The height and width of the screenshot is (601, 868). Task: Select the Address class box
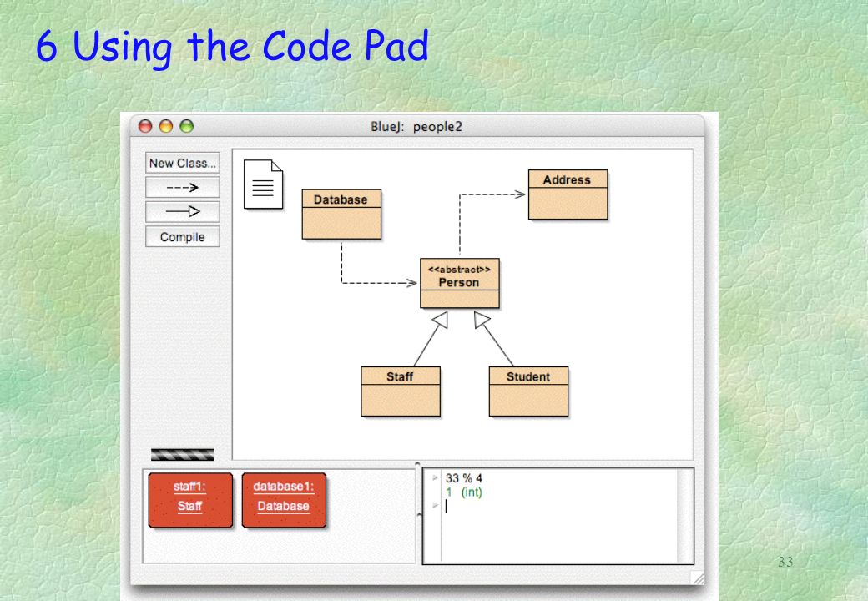[x=568, y=194]
